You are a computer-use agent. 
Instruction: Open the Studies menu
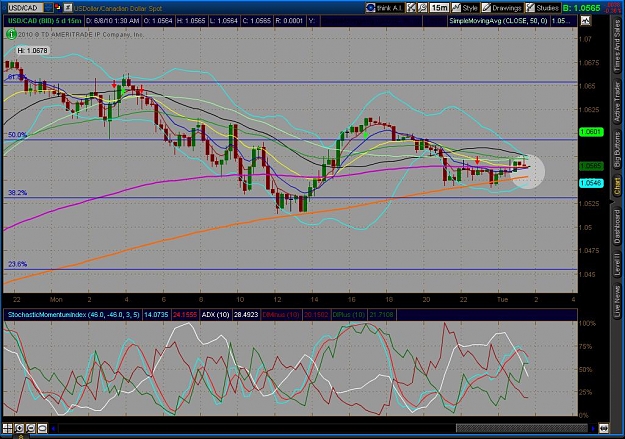pyautogui.click(x=542, y=8)
